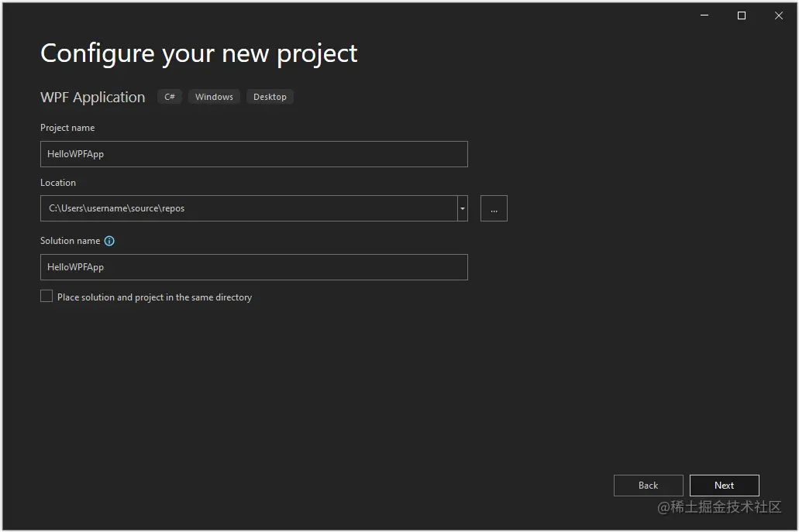Click the Location path text box
This screenshot has width=799, height=532.
pyautogui.click(x=249, y=208)
